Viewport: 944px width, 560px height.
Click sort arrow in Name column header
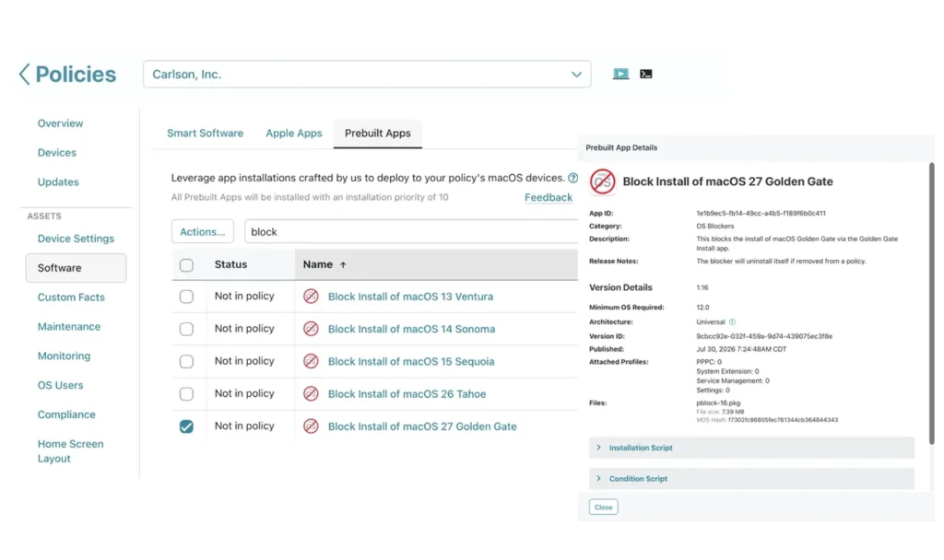click(x=343, y=264)
